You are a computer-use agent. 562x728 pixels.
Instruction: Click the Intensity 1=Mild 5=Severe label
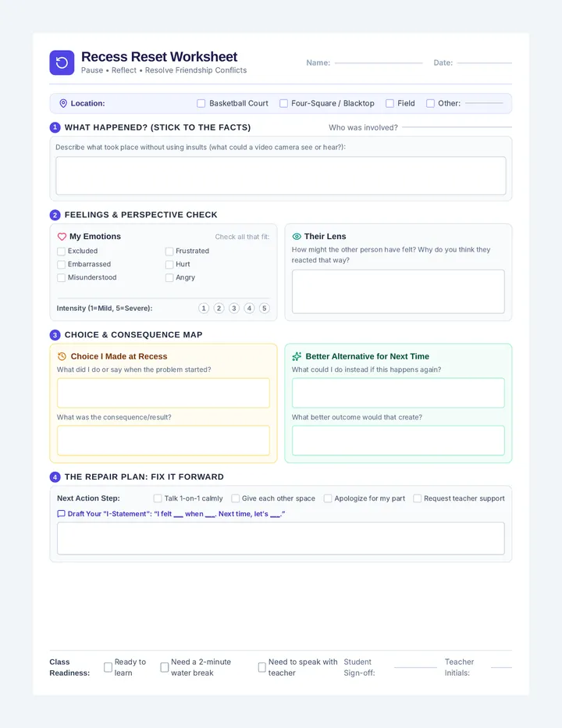[x=105, y=309]
